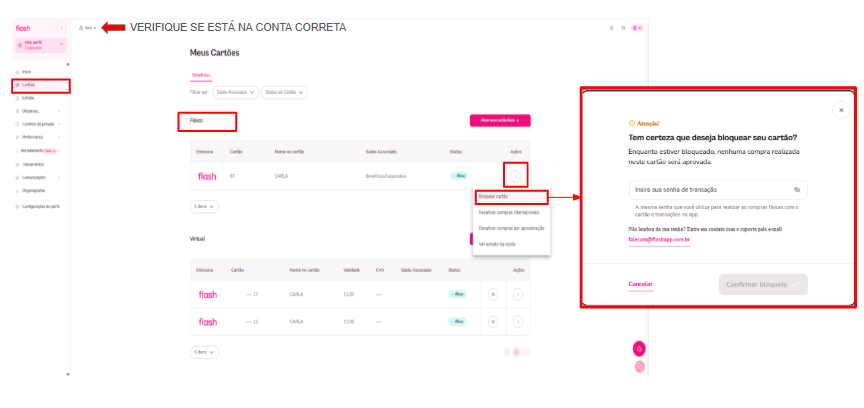Click the Meus Cartões page heading
The image size is (864, 408).
(x=214, y=53)
